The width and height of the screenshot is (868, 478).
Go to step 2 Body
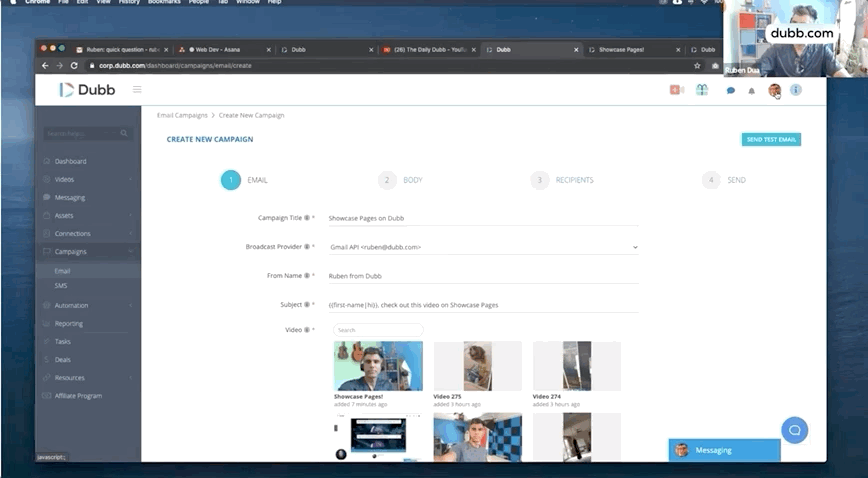pyautogui.click(x=400, y=180)
